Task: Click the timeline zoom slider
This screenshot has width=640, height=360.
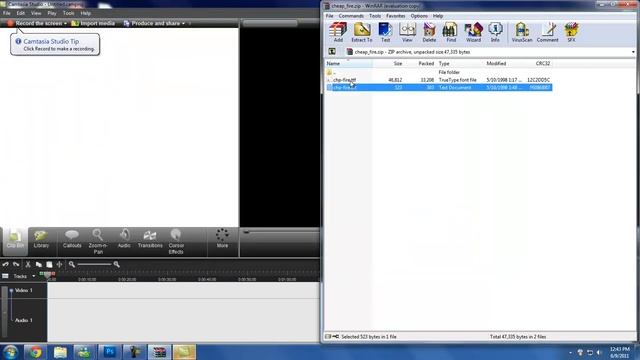Action: tap(94, 264)
